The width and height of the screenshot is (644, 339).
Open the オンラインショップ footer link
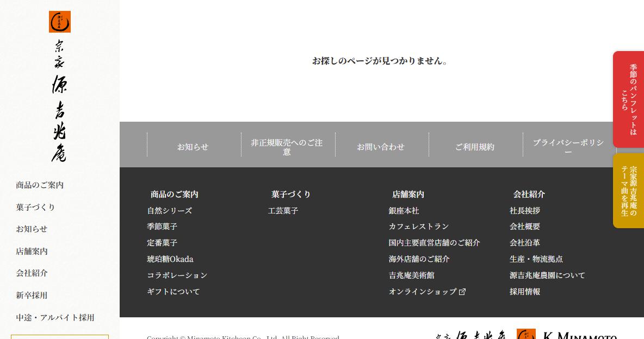423,292
